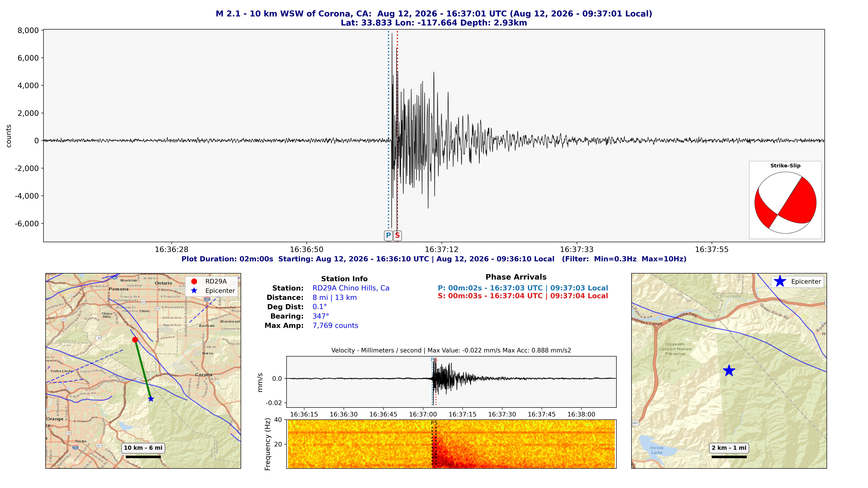This screenshot has height=488, width=868.
Task: Click the blue P phase marker box
Action: pyautogui.click(x=388, y=235)
